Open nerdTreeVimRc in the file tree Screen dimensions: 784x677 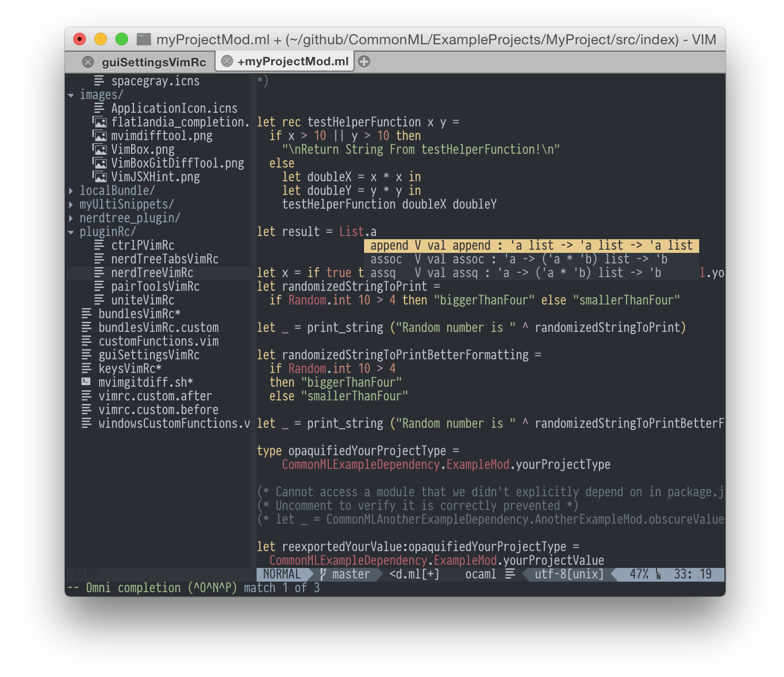coord(152,273)
